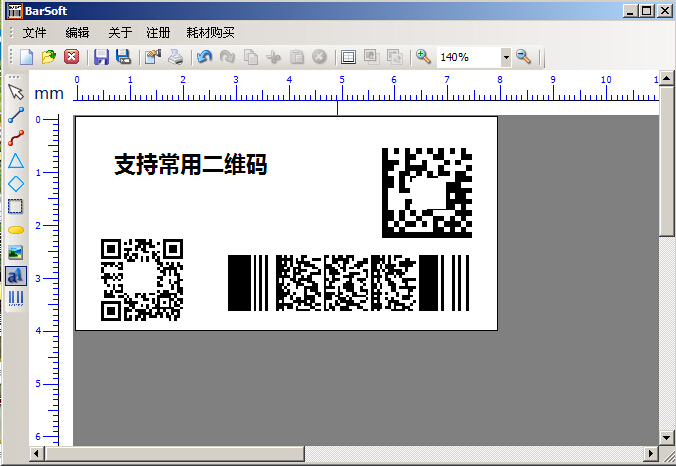Select the rectangle shape tool

[x=16, y=206]
